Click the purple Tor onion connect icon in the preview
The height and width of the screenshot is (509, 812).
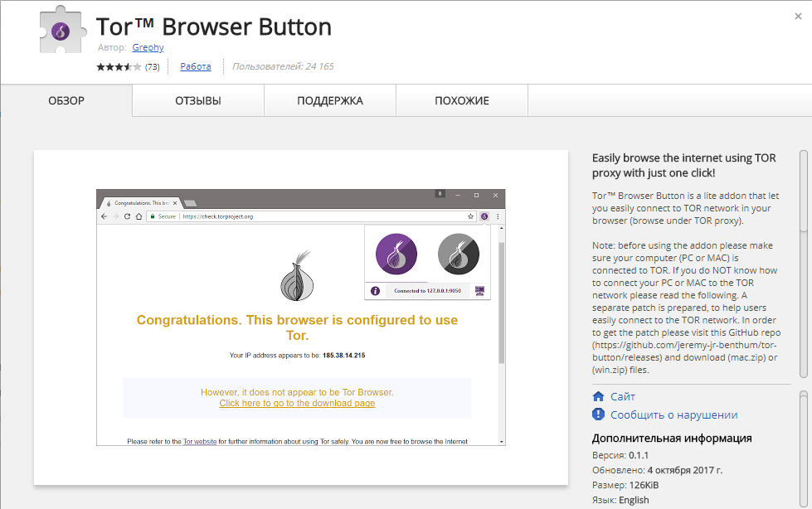point(396,254)
